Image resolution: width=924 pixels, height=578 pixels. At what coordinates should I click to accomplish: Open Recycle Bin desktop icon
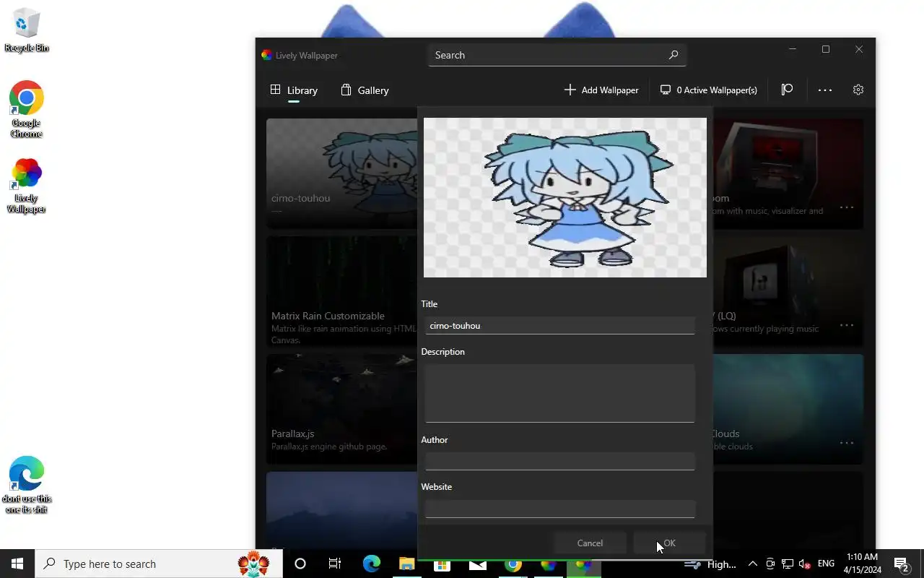tap(27, 30)
